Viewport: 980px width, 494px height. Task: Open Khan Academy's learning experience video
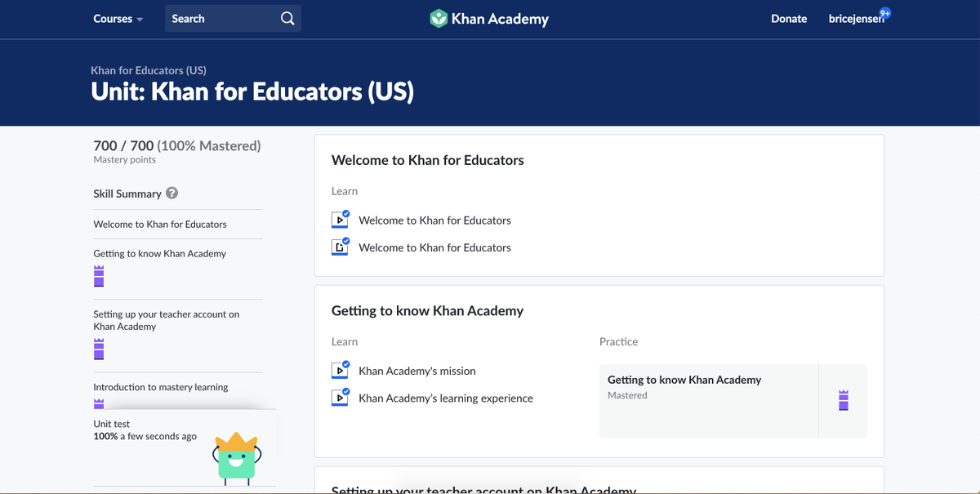(446, 398)
